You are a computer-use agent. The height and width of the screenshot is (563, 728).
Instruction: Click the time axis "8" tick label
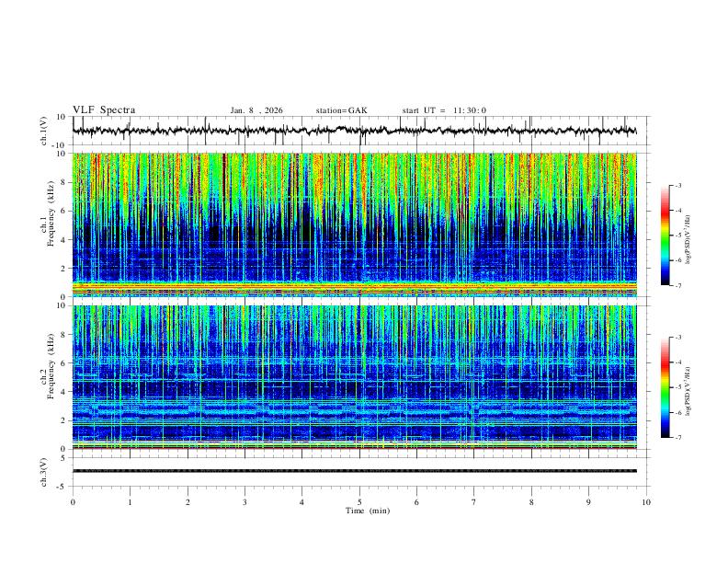pyautogui.click(x=531, y=502)
